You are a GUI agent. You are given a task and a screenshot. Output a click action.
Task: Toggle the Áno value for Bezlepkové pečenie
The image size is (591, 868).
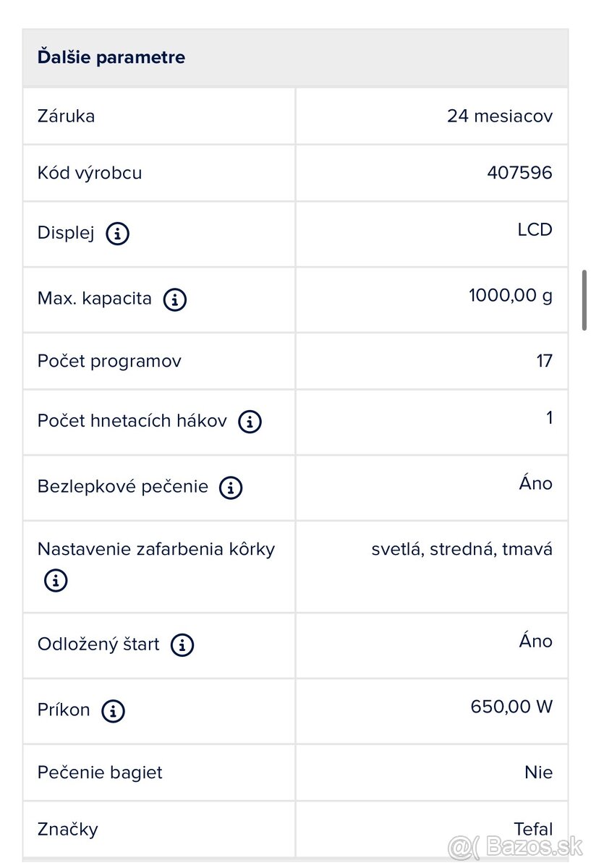tap(535, 483)
